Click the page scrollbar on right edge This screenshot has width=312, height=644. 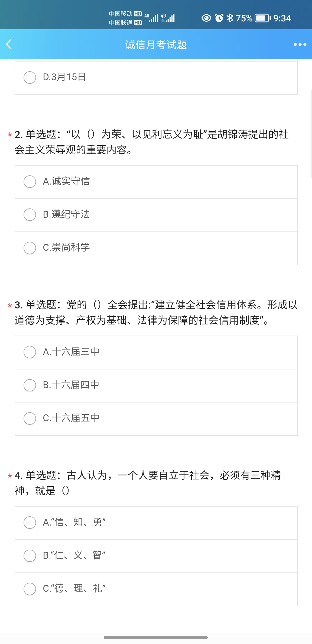(x=311, y=133)
